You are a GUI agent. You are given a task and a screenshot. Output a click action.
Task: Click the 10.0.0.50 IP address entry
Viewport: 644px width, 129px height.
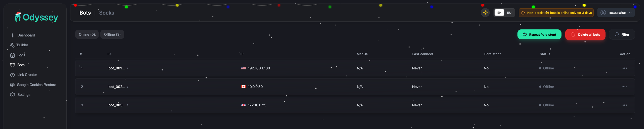click(x=255, y=87)
